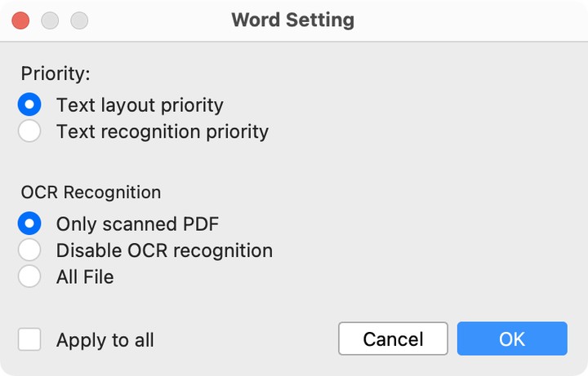Click the gray minimize window button

[50, 20]
